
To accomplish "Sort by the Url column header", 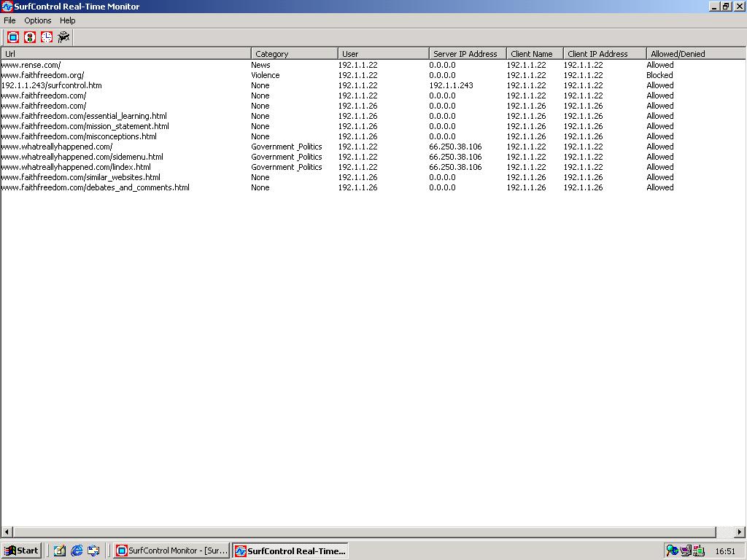I will point(125,54).
